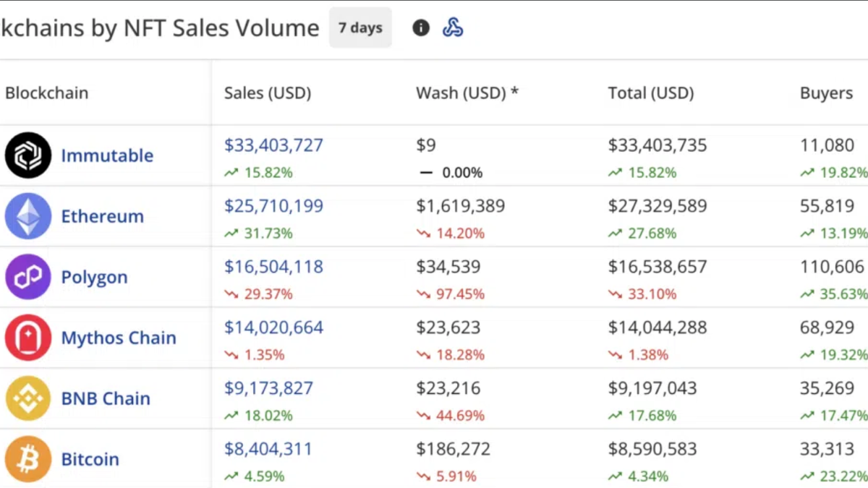The height and width of the screenshot is (488, 868).
Task: Click Polygon sales value $16,504,118
Action: tap(273, 267)
